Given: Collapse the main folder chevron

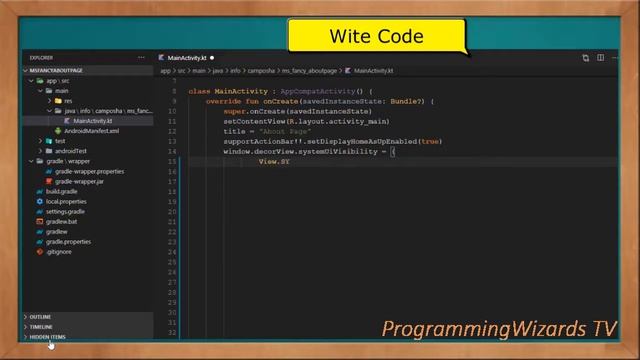Looking at the screenshot, I should (40, 91).
